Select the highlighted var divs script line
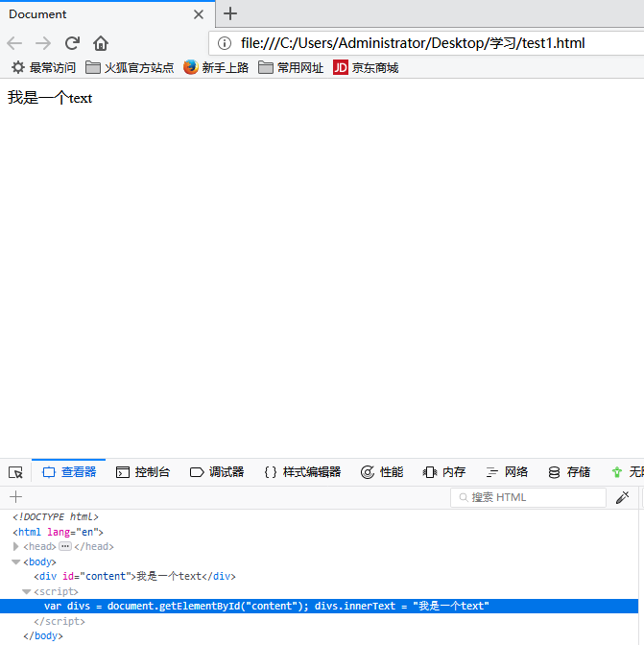The height and width of the screenshot is (645, 644). tap(320, 606)
